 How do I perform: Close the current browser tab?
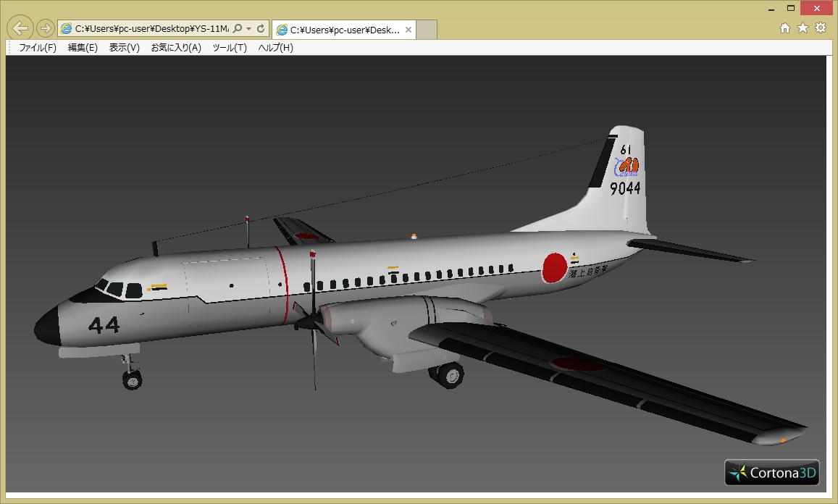tap(408, 30)
